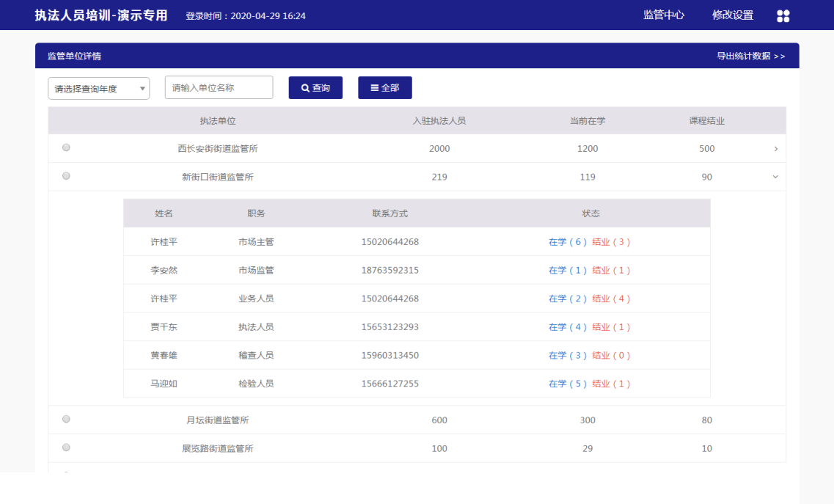Open 修改设置 in top navigation
The height and width of the screenshot is (504, 834).
[733, 15]
